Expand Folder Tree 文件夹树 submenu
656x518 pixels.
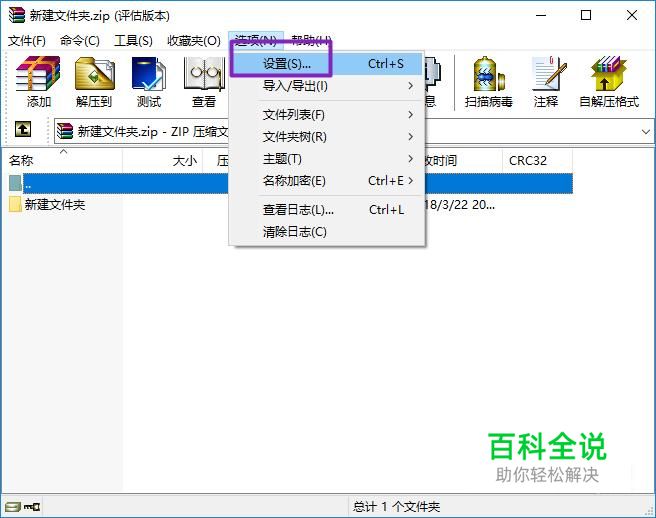327,137
